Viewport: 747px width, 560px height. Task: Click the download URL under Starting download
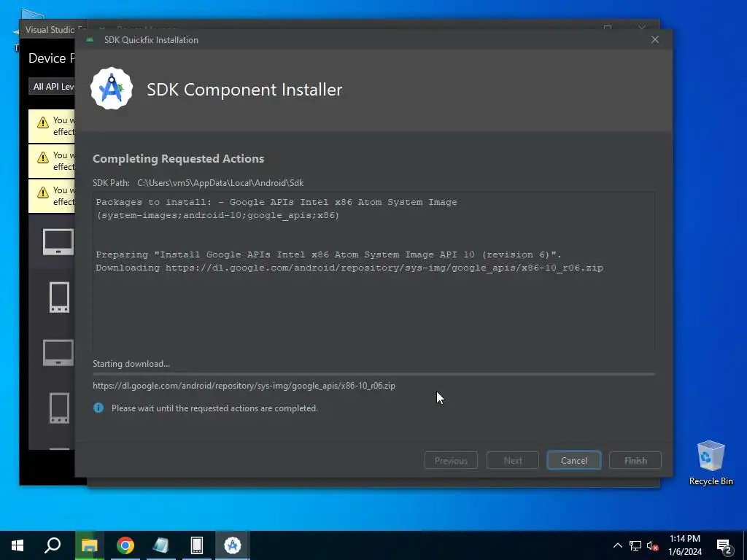tap(244, 386)
